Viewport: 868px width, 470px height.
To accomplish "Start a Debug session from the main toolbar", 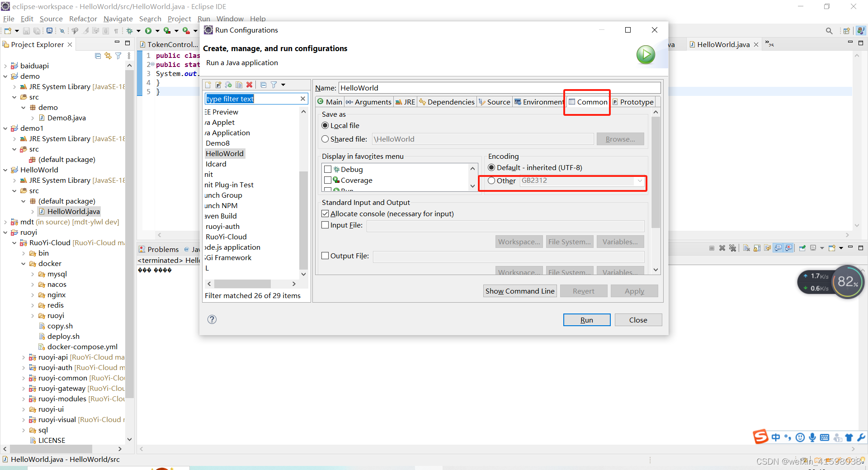I will point(130,30).
